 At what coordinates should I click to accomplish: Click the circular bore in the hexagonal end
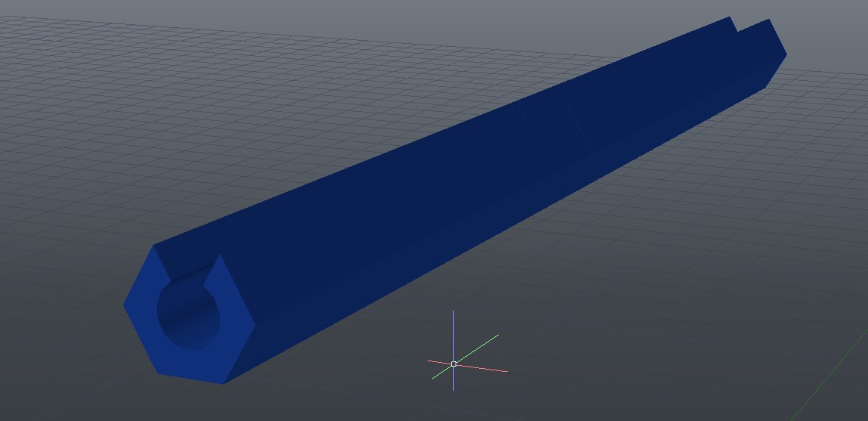coord(189,315)
